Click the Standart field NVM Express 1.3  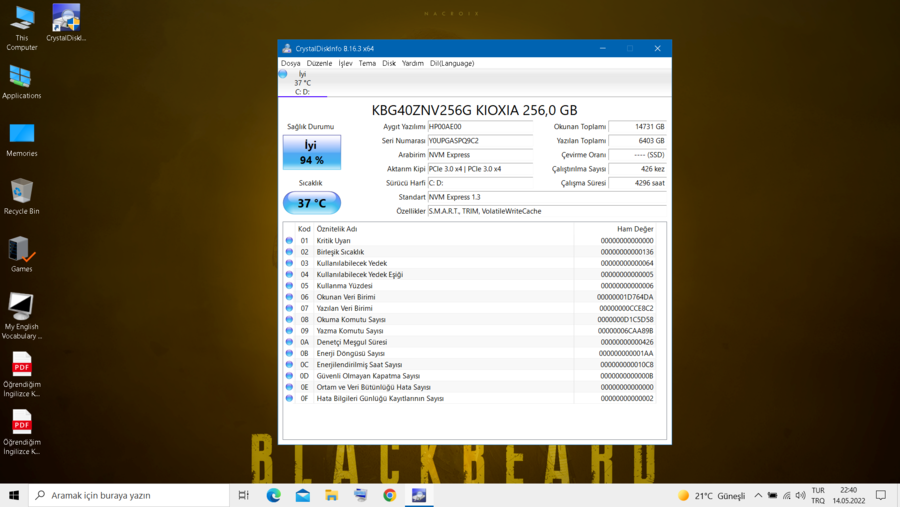pyautogui.click(x=547, y=197)
